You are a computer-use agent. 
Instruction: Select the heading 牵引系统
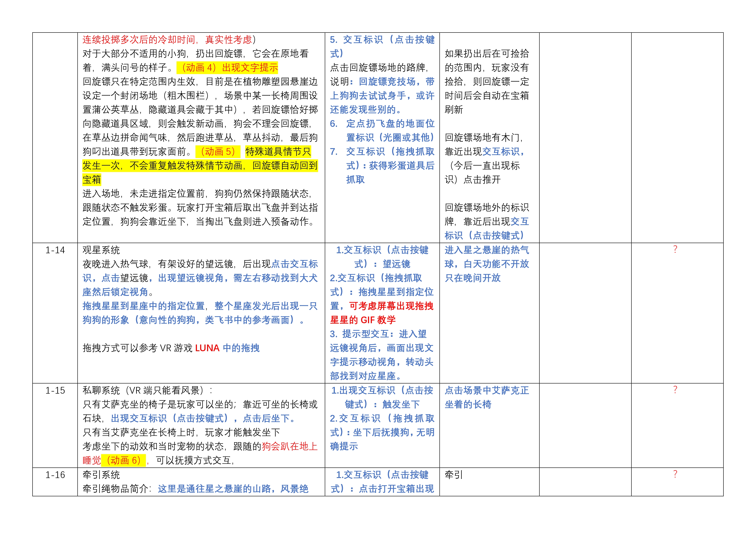(101, 475)
